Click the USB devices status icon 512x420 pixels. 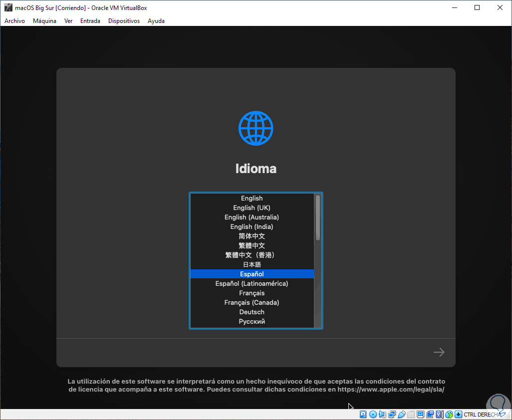pyautogui.click(x=402, y=415)
